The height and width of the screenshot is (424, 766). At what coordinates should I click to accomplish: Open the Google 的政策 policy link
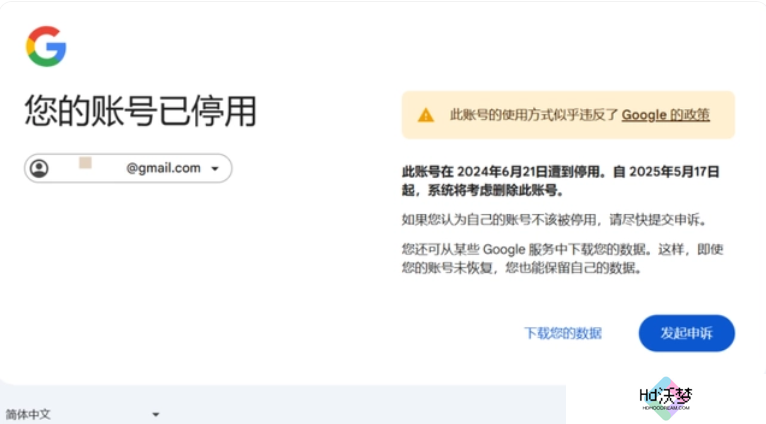point(665,115)
